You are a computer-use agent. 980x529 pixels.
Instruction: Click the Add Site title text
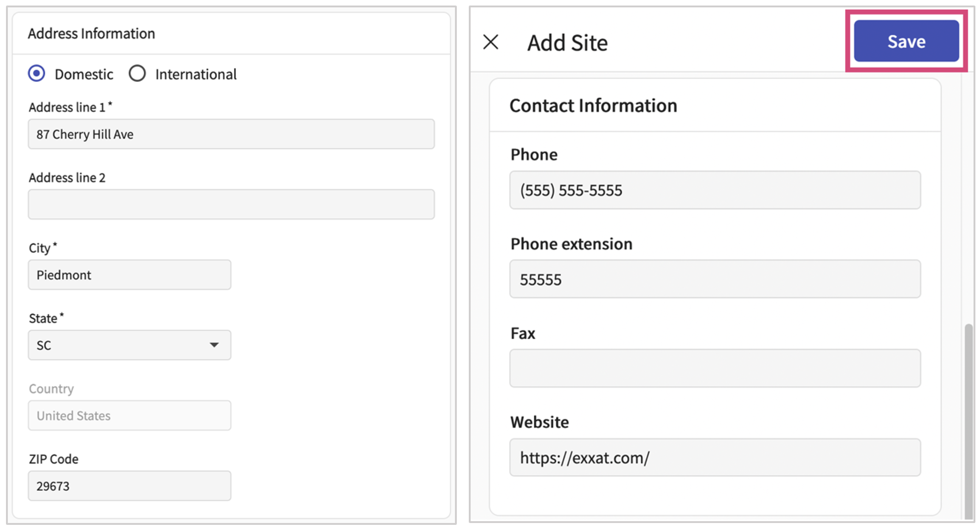point(567,43)
